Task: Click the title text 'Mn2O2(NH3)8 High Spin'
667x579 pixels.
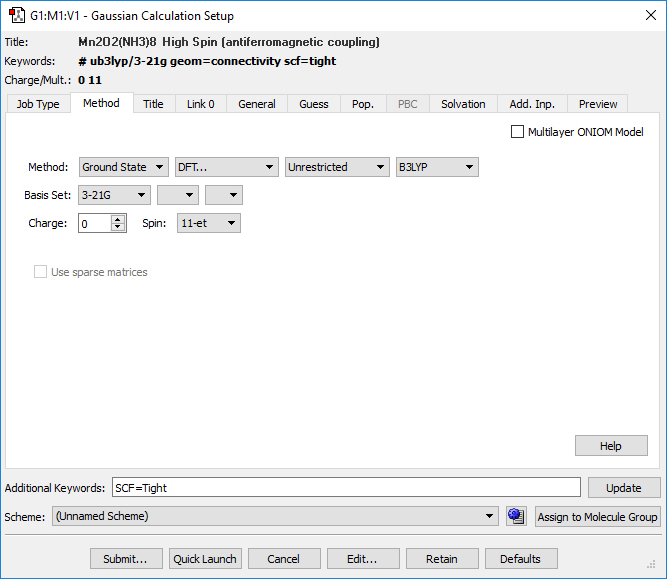Action: pyautogui.click(x=148, y=42)
